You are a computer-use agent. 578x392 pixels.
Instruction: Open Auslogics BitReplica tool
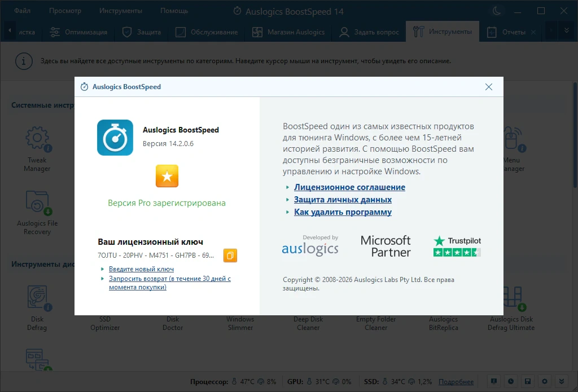pos(444,324)
